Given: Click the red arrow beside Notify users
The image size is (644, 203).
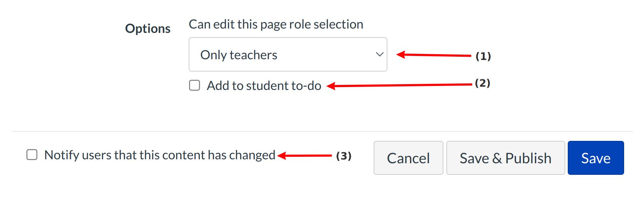Looking at the screenshot, I should (x=305, y=156).
